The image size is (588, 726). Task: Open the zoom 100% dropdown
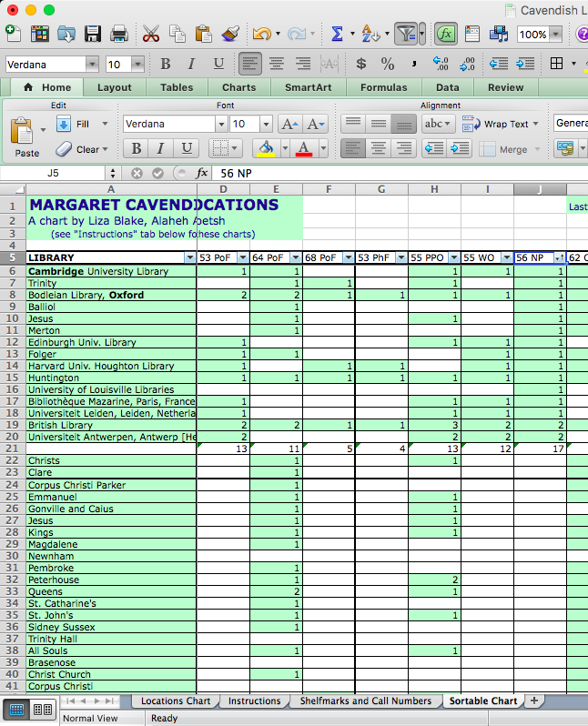555,35
